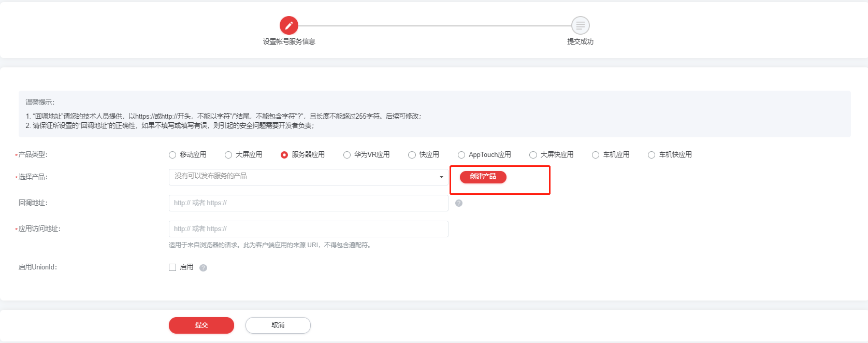868x343 pixels.
Task: Focus the 回调地址 input field
Action: point(309,203)
